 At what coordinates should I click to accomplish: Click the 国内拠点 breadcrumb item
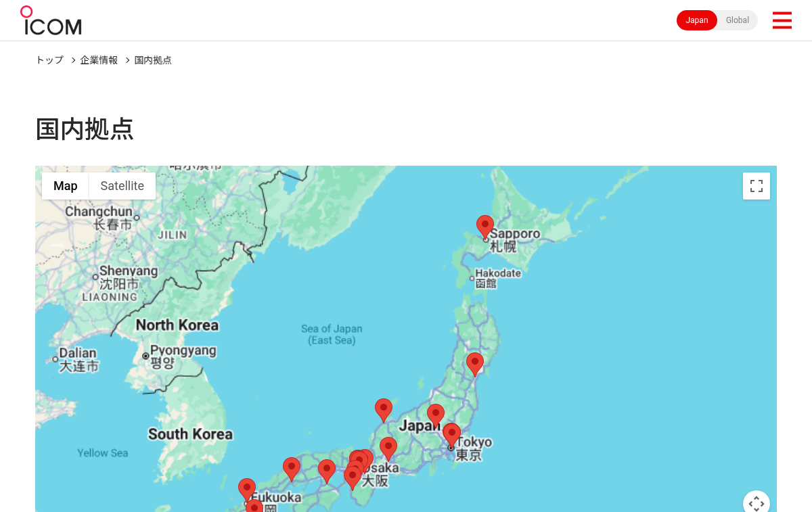[153, 60]
